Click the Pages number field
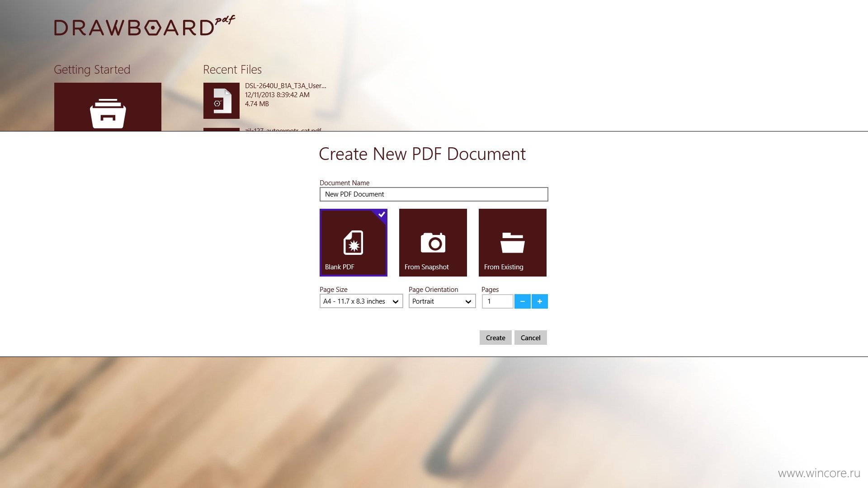This screenshot has width=868, height=488. [x=497, y=301]
